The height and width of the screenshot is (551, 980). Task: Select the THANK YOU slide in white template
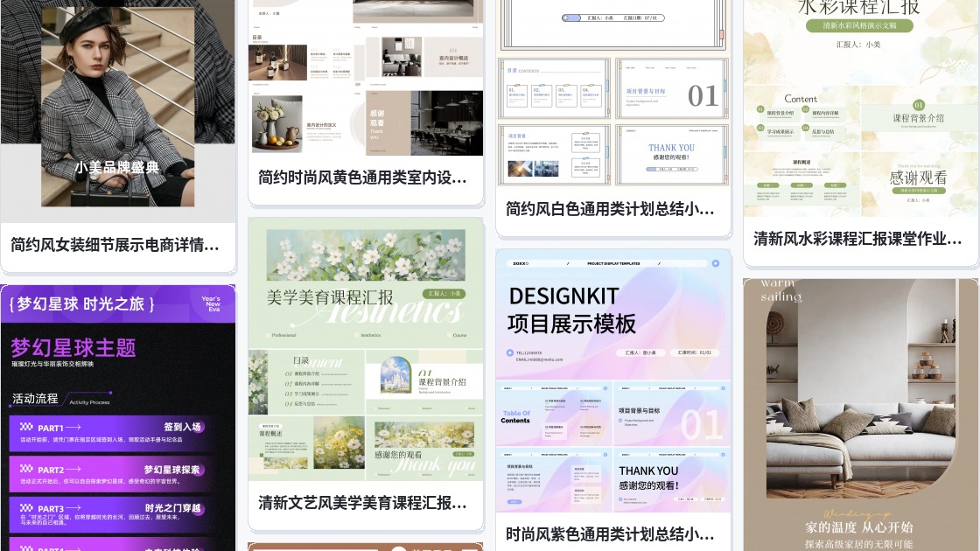(x=672, y=155)
